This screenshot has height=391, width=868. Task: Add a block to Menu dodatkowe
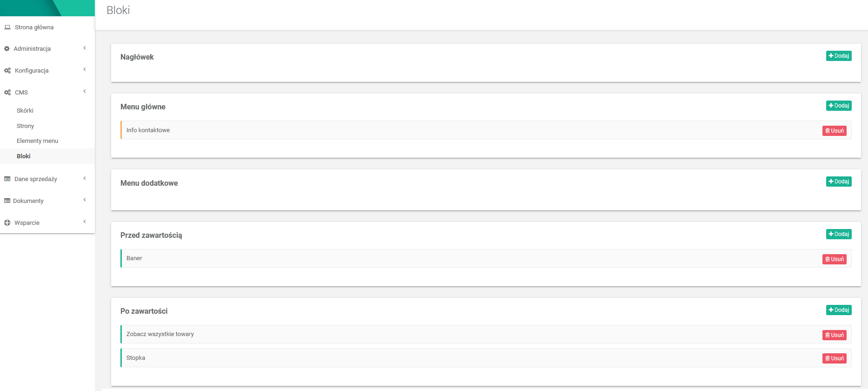(838, 182)
